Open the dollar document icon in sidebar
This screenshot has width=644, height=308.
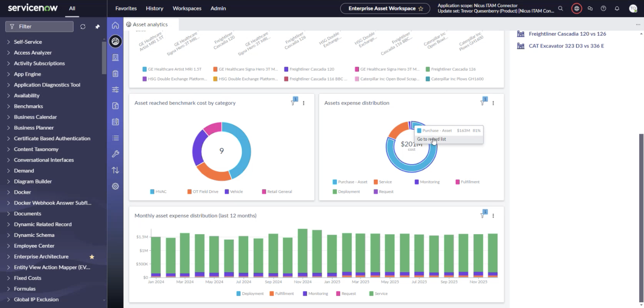point(115,106)
